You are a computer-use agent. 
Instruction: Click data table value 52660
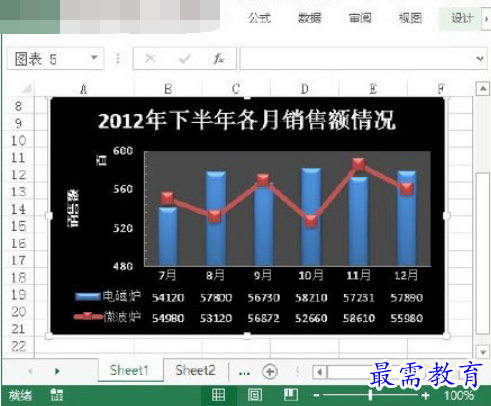click(x=311, y=318)
